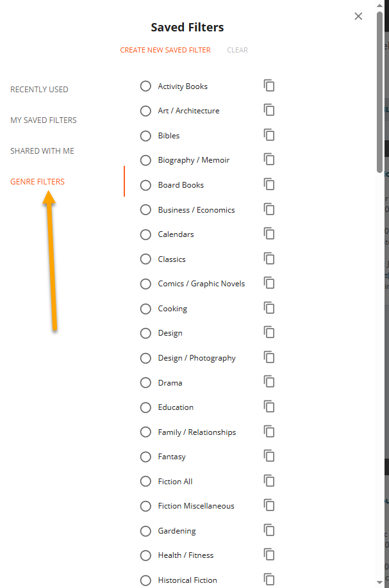Select the Biography / Memoir filter option
Screen dimensions: 389x588
click(145, 161)
